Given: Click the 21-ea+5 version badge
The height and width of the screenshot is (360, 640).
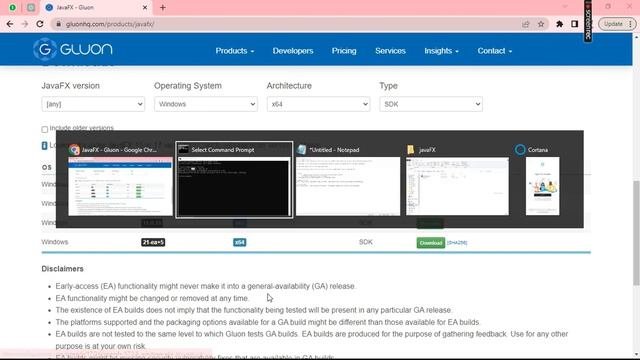Looking at the screenshot, I should (x=153, y=242).
